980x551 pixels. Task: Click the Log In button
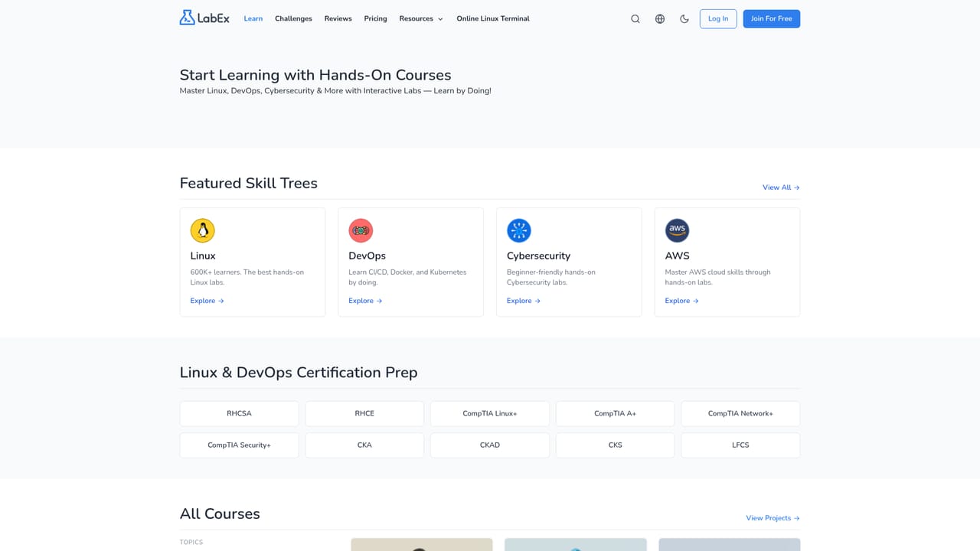click(x=718, y=18)
